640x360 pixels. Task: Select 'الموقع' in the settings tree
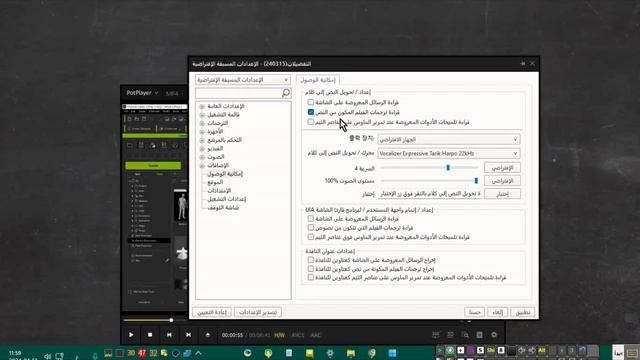(x=215, y=182)
